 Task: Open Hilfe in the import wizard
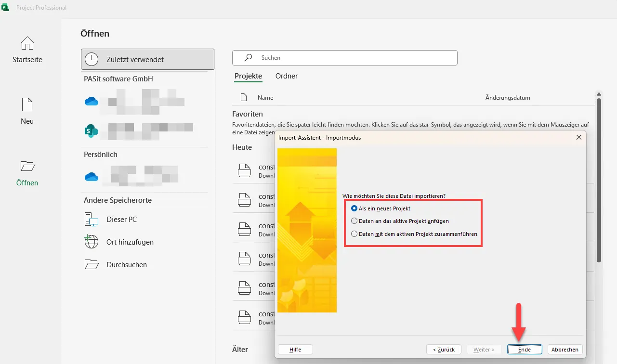click(295, 350)
